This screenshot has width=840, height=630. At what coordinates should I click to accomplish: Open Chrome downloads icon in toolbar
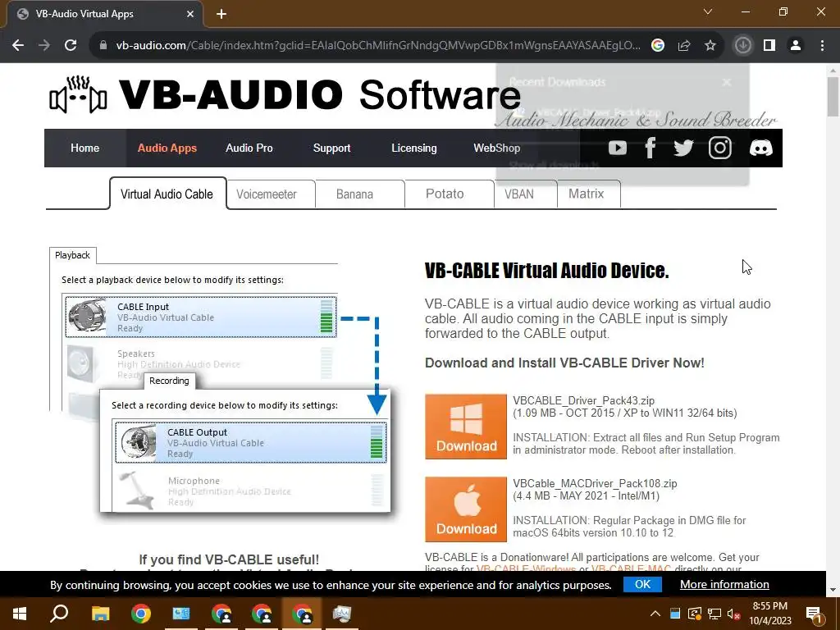pyautogui.click(x=742, y=46)
